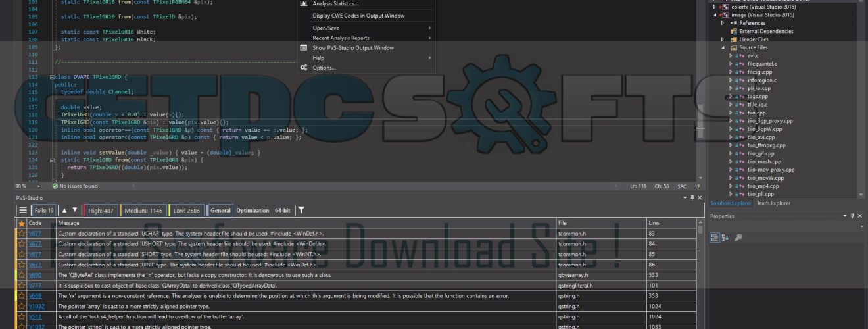Screen dimensions: 868x329
Task: Click the Alphabetical sort icon in Properties
Action: click(x=726, y=238)
